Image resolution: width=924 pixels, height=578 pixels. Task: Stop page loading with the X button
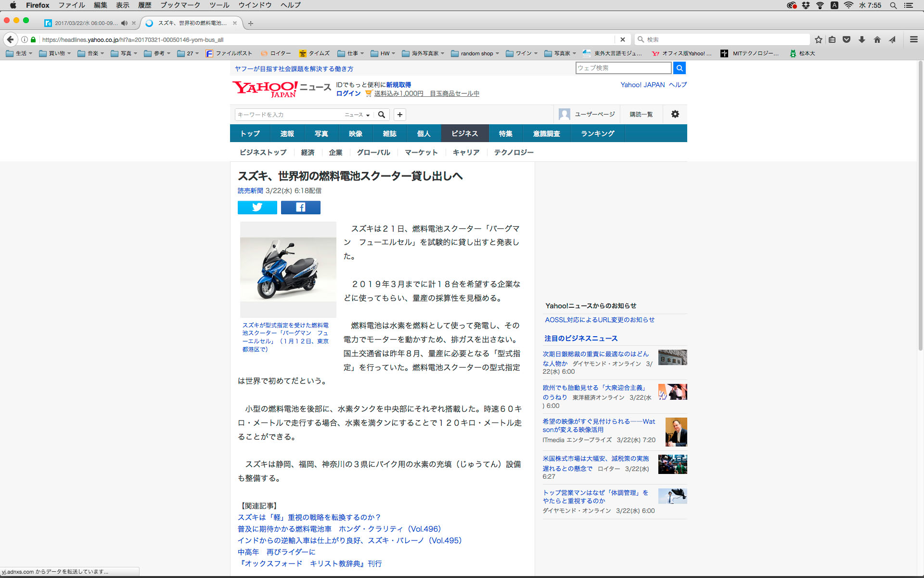622,39
